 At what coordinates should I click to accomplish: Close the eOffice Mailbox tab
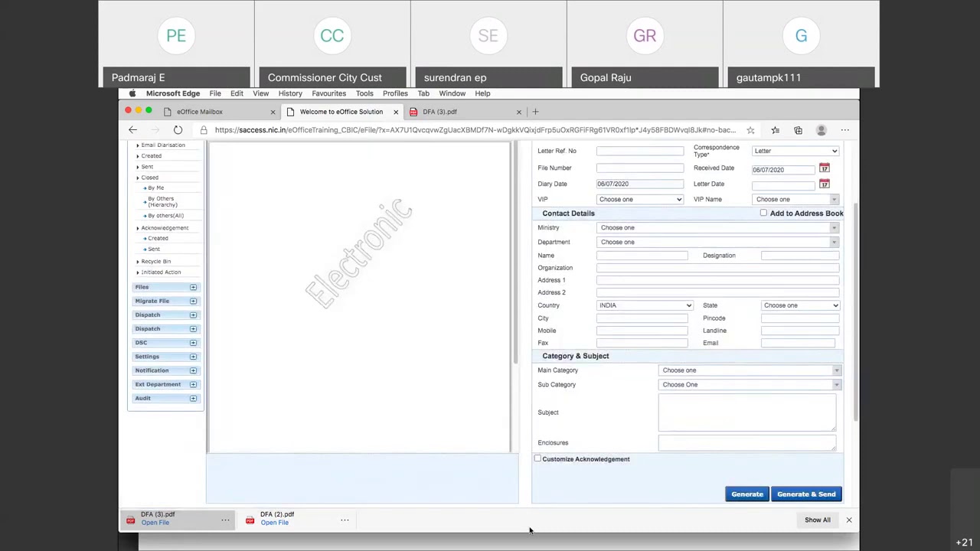[273, 112]
